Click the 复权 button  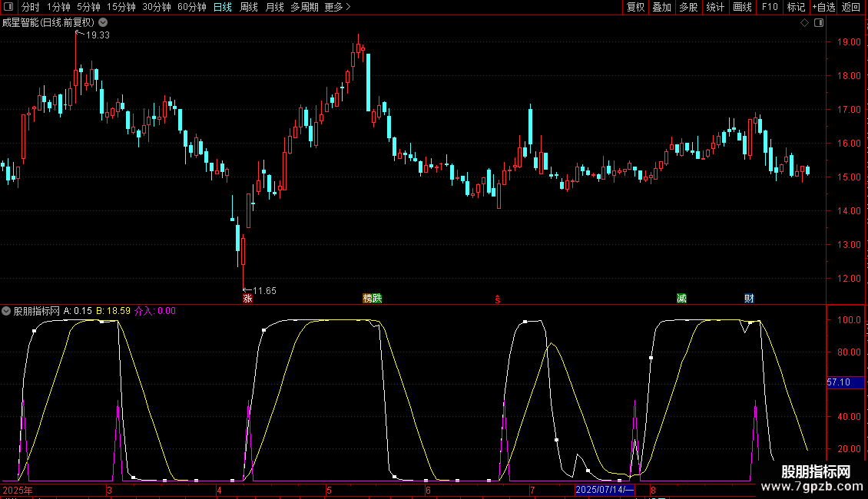coord(636,8)
